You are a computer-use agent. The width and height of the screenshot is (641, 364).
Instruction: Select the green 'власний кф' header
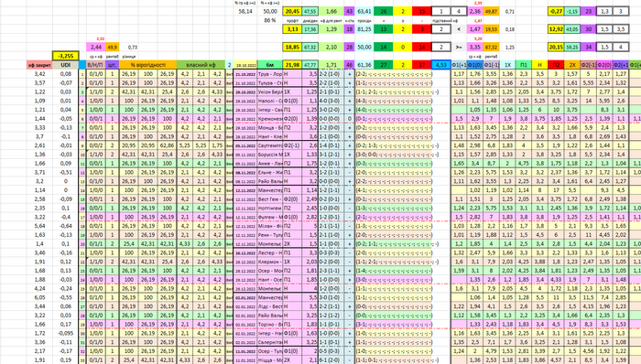point(201,65)
